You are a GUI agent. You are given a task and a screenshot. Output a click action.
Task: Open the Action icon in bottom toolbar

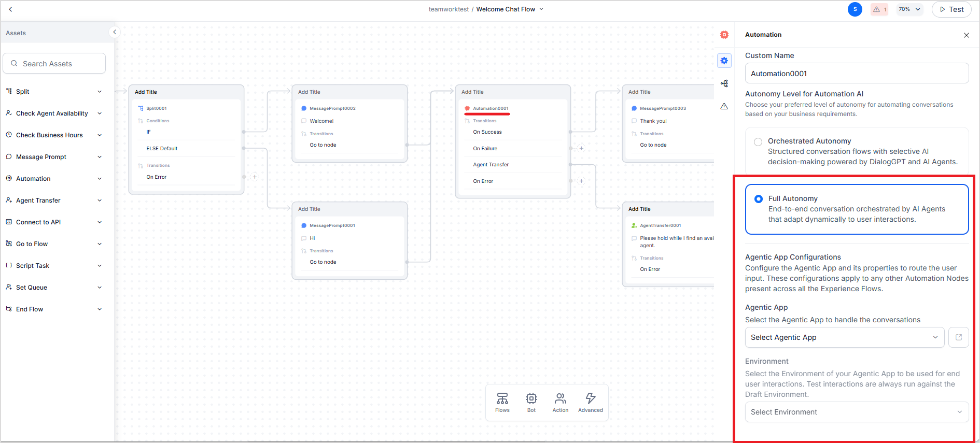[x=560, y=402]
